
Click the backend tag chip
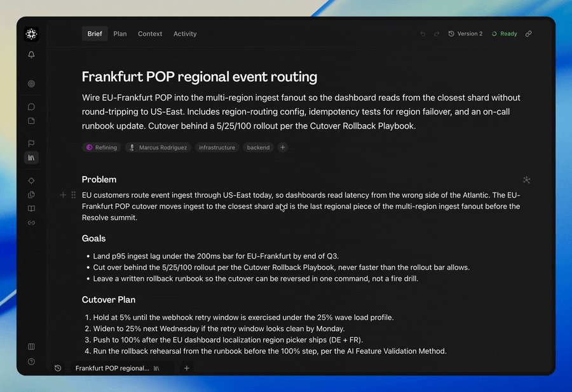pos(258,147)
